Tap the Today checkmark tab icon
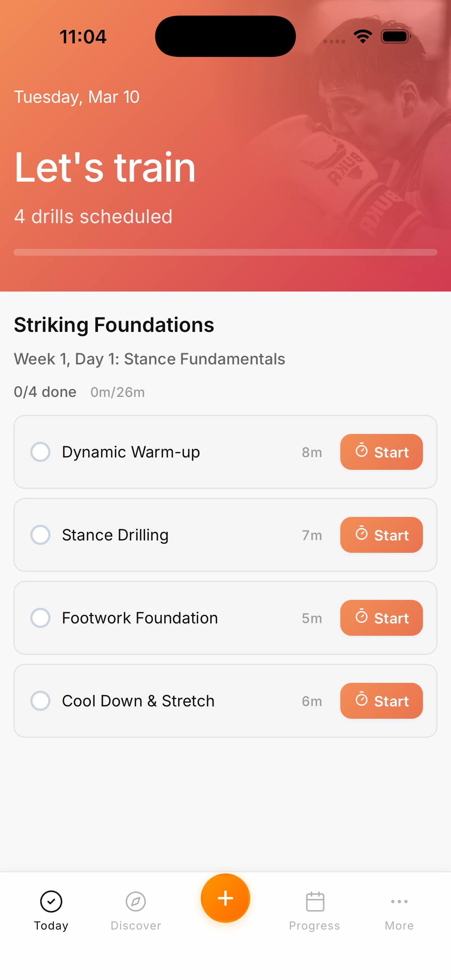 pos(51,901)
